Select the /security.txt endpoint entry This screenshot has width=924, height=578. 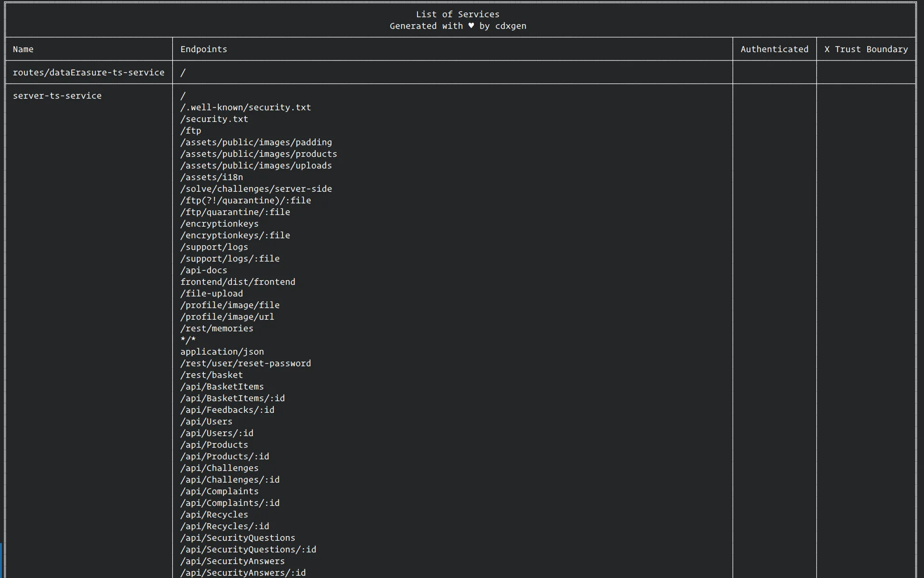[x=215, y=119]
